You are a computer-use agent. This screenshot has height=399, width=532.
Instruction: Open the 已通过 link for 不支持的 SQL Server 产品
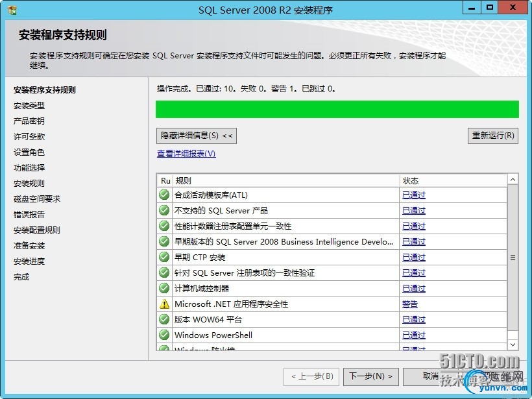[x=413, y=211]
